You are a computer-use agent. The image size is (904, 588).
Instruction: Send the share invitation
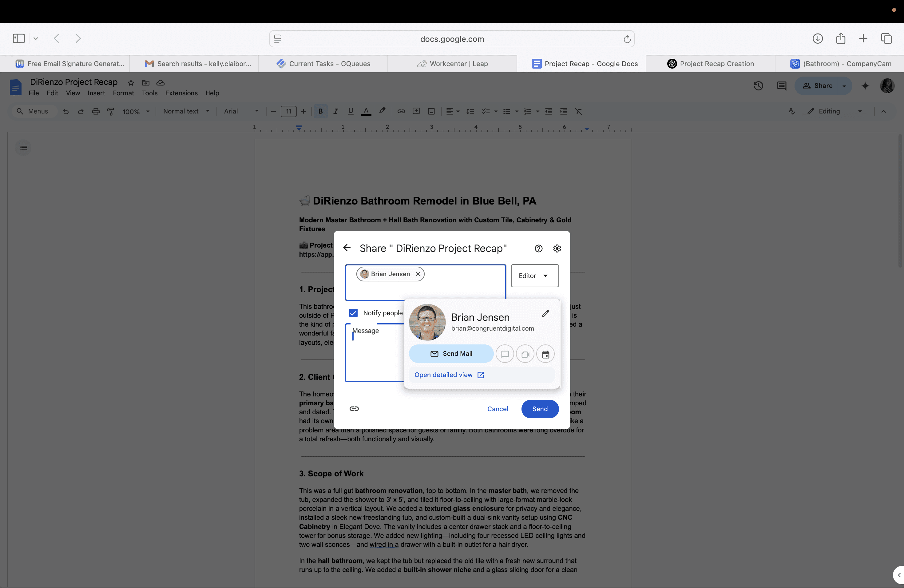[x=540, y=409]
